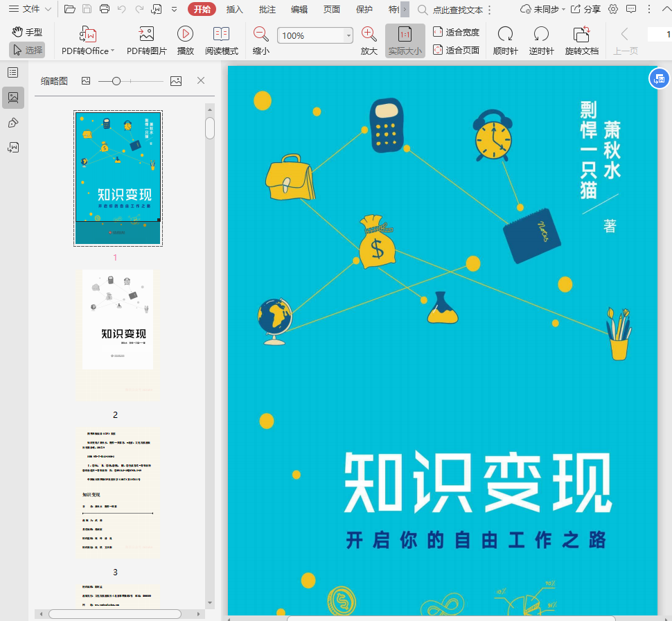Viewport: 672px width, 621px height.
Task: Click the feedback chat bubble icon
Action: pos(631,9)
